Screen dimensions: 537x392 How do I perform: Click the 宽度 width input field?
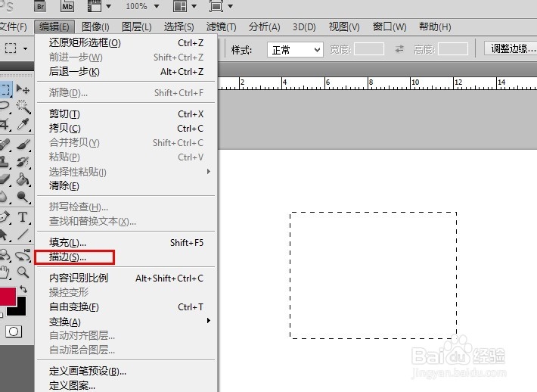point(369,49)
